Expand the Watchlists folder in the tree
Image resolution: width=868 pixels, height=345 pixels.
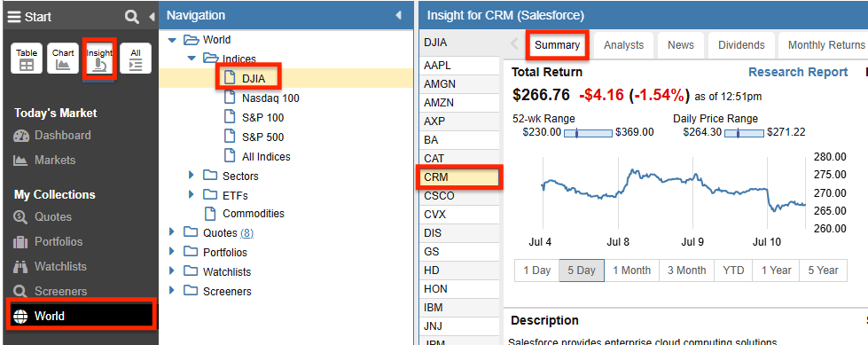(x=172, y=271)
